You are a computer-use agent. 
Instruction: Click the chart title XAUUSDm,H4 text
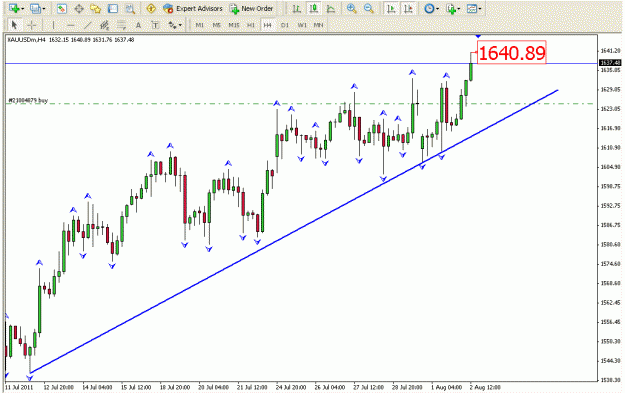point(27,40)
